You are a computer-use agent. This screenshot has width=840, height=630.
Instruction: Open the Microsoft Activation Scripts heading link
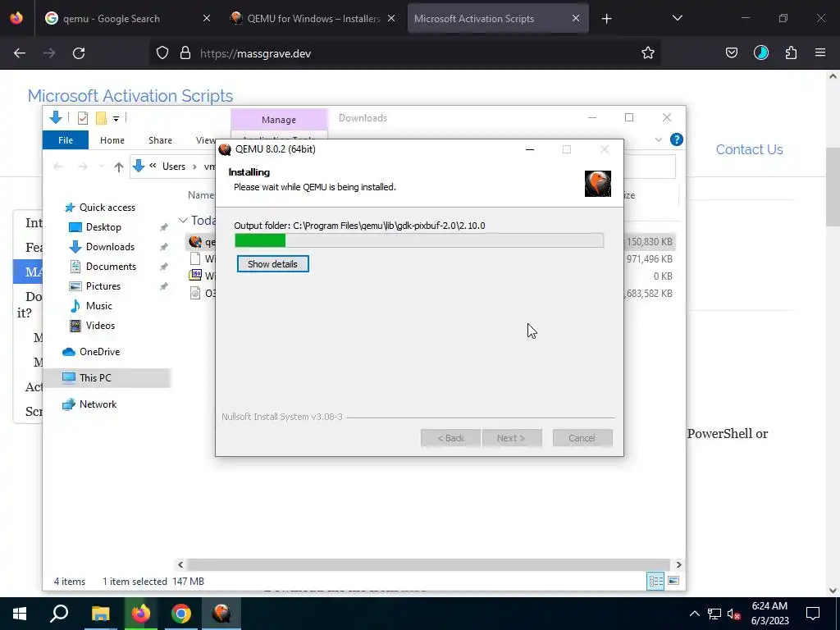pyautogui.click(x=130, y=96)
